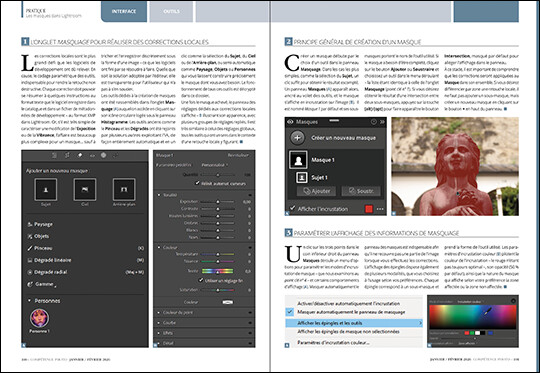
Task: Adjust the Saturation slider
Action: pyautogui.click(x=218, y=290)
